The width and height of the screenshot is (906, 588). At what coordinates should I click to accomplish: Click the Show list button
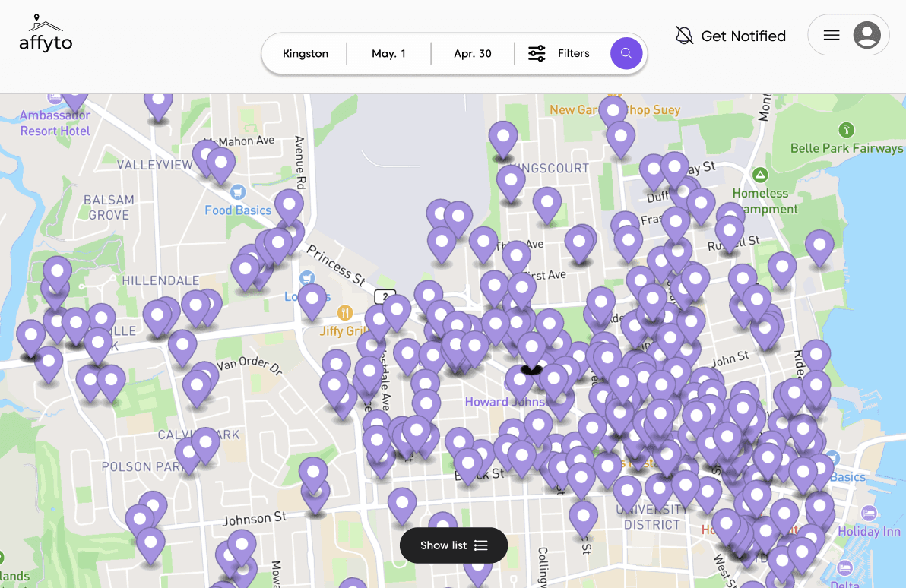(454, 545)
